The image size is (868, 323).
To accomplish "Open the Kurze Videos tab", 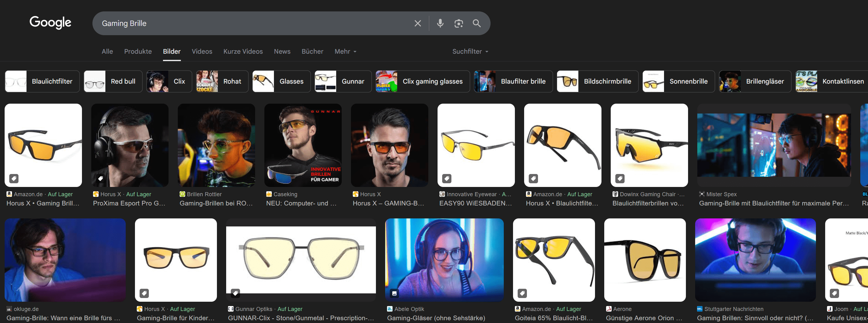I will pos(243,51).
